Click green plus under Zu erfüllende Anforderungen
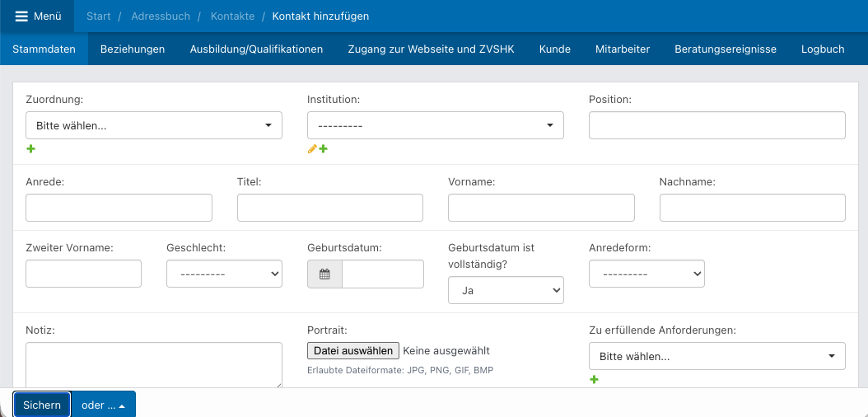 [595, 380]
